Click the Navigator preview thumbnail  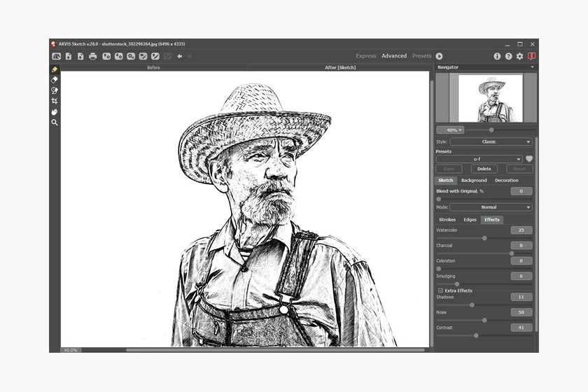click(490, 98)
